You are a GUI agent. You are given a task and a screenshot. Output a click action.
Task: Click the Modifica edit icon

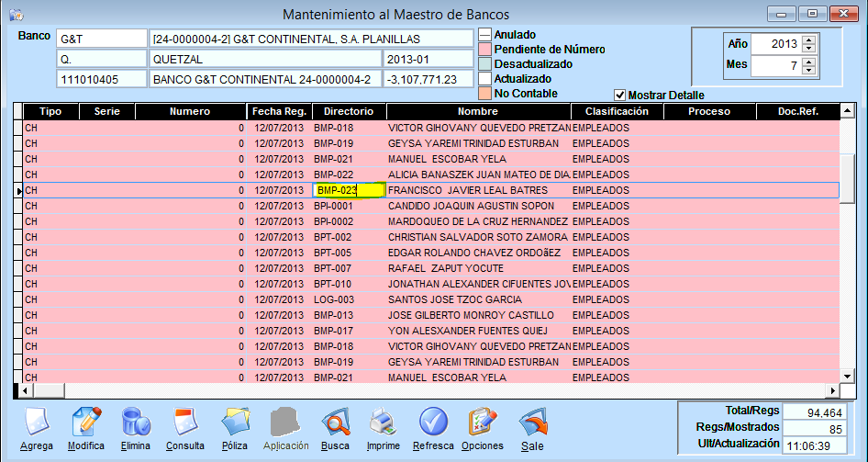pyautogui.click(x=85, y=423)
